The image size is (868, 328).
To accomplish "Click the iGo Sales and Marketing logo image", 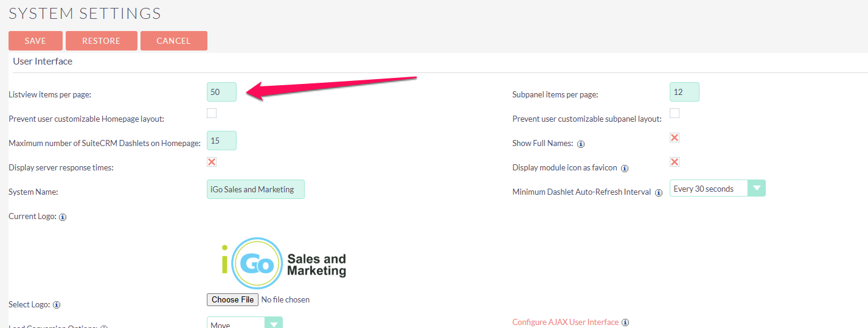I will (x=283, y=263).
